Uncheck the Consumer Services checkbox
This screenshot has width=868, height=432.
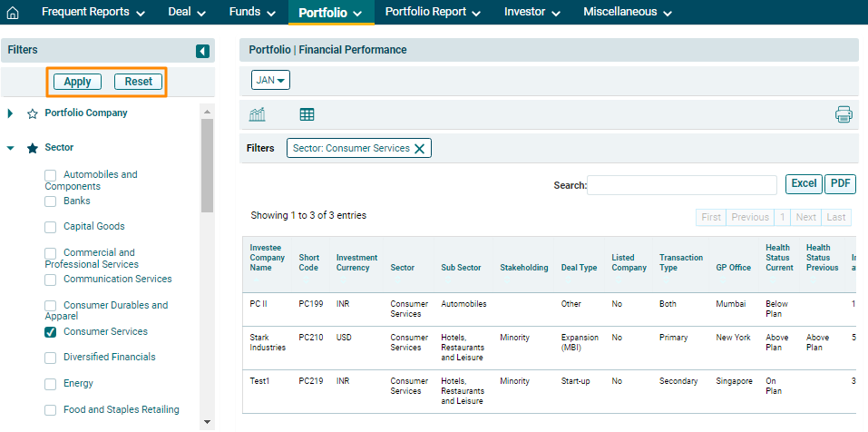click(51, 332)
